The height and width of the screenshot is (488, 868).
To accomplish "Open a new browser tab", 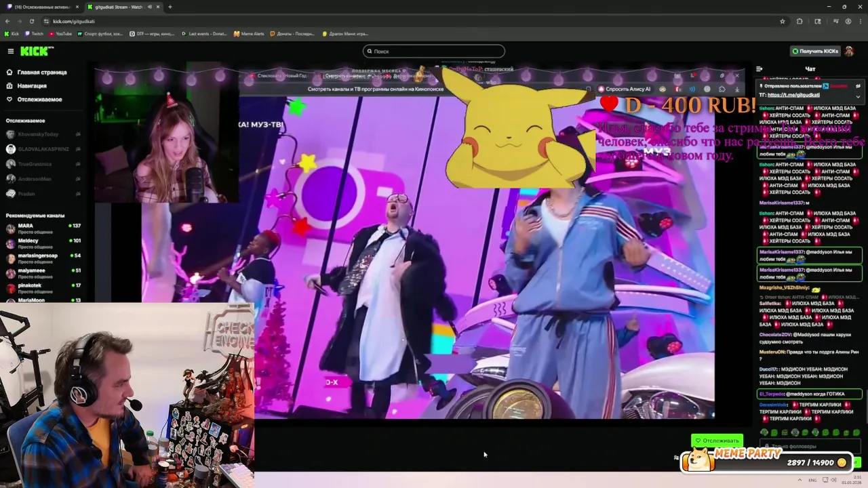I will pyautogui.click(x=170, y=7).
